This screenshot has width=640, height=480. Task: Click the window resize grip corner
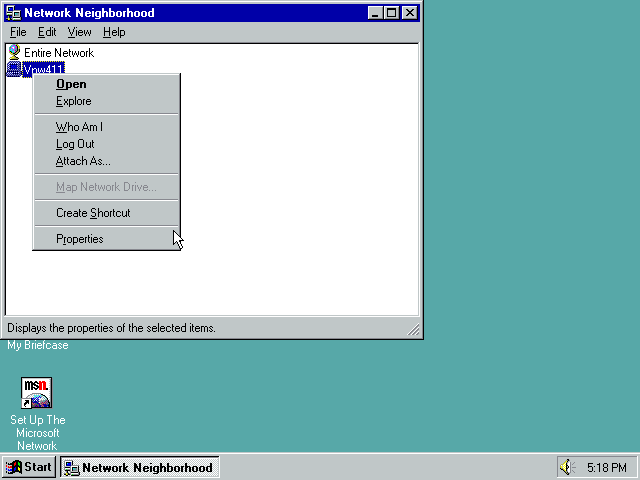[x=413, y=329]
